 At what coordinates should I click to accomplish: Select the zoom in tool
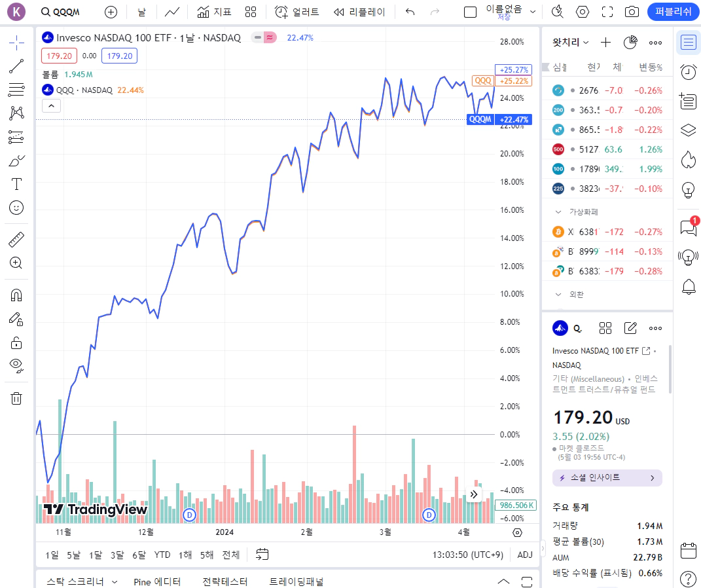tap(16, 263)
